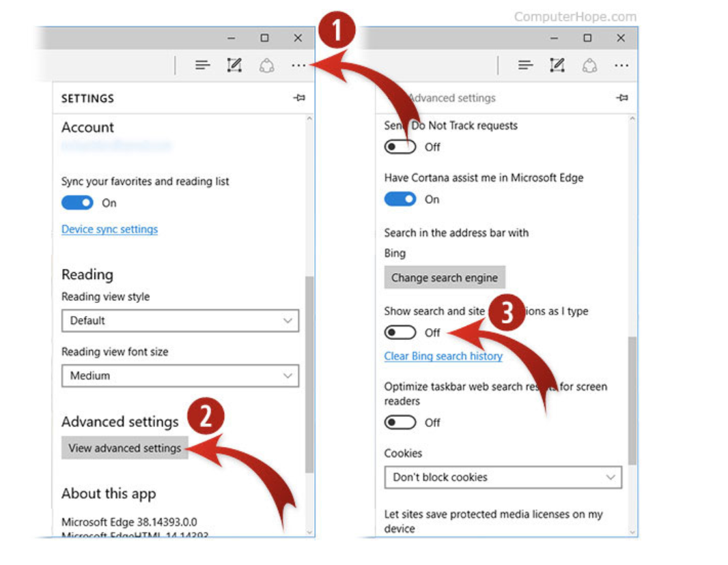This screenshot has height=565, width=728.
Task: Open the Hub icon in right window
Action: click(x=525, y=66)
